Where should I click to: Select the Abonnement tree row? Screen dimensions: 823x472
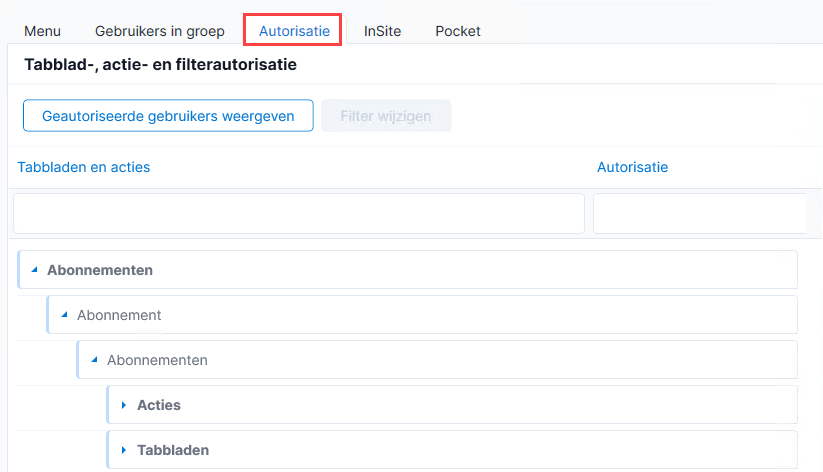point(422,315)
